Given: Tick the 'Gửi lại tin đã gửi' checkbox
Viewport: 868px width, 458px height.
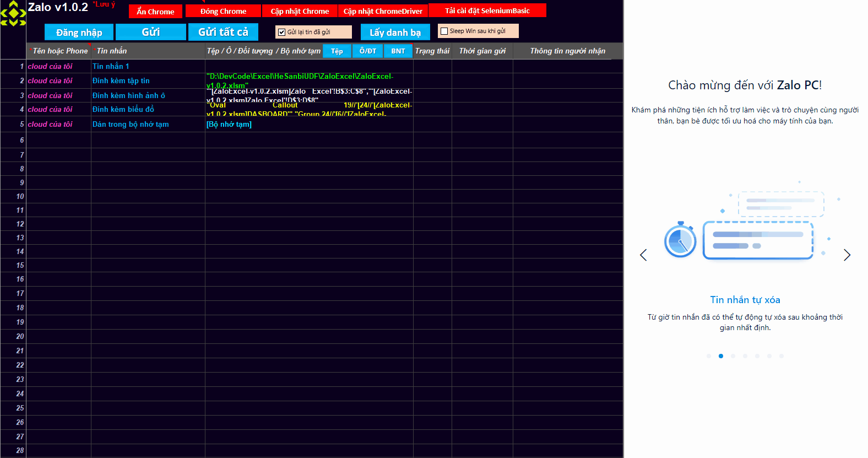Looking at the screenshot, I should (282, 32).
